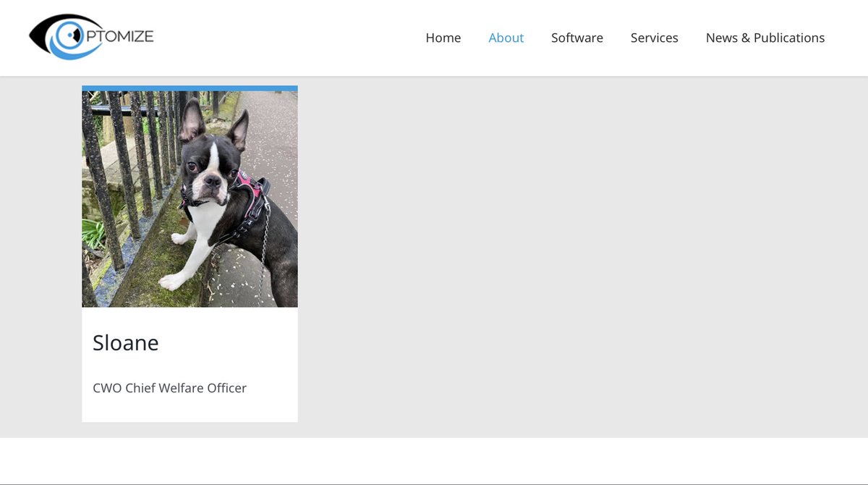868x485 pixels.
Task: Select the name Sloane on the card
Action: pyautogui.click(x=126, y=342)
